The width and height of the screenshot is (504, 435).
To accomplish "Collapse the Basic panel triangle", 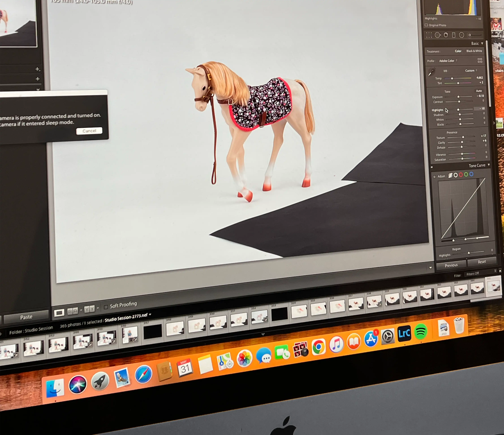I will (482, 43).
